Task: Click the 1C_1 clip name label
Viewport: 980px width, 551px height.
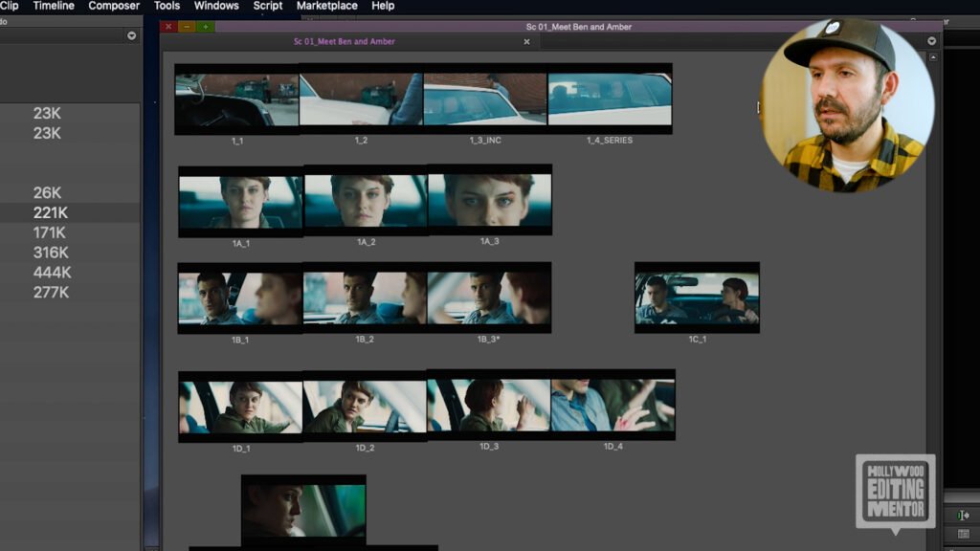Action: coord(698,340)
